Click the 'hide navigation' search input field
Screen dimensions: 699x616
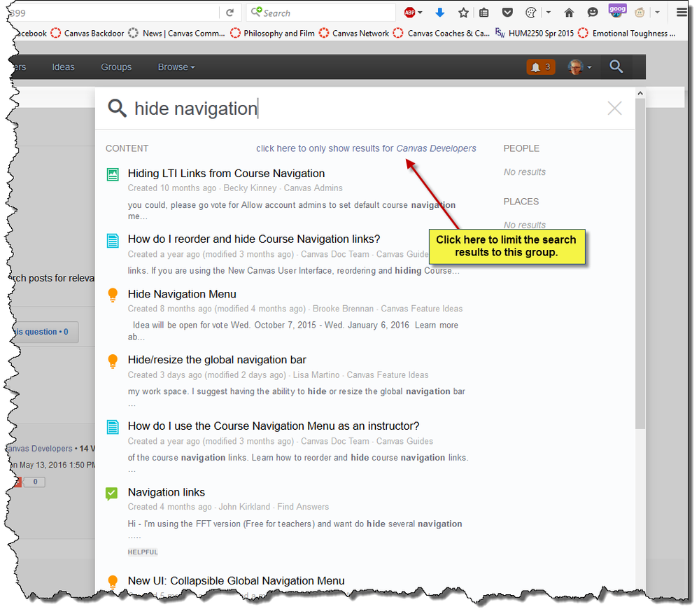pos(350,108)
